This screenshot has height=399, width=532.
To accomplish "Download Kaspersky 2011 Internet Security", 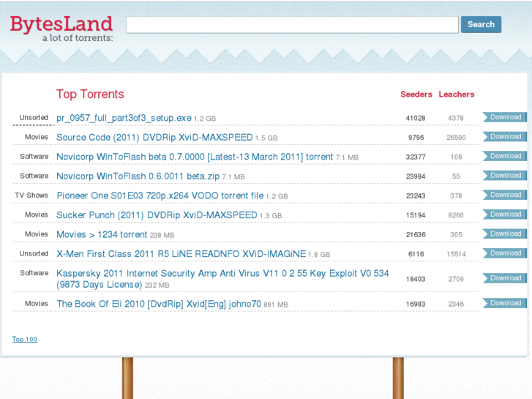I will tap(504, 278).
